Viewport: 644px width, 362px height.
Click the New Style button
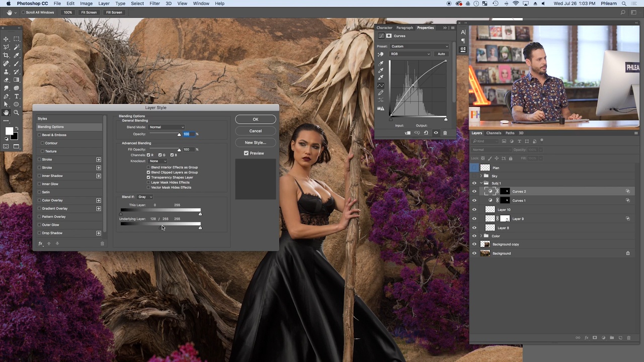pos(256,142)
